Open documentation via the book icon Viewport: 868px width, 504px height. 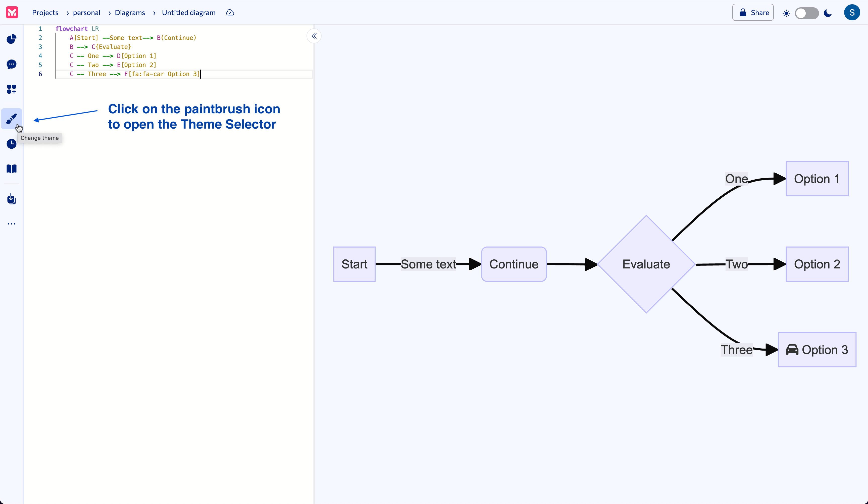[x=11, y=169]
